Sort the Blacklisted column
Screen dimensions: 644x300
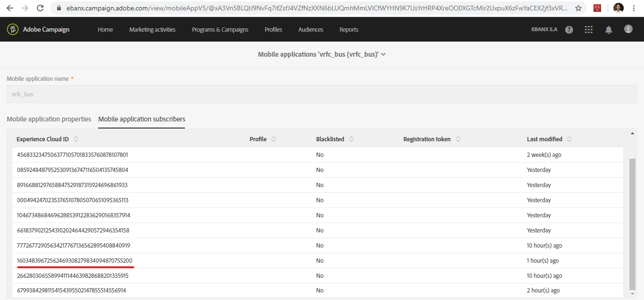[x=351, y=139]
